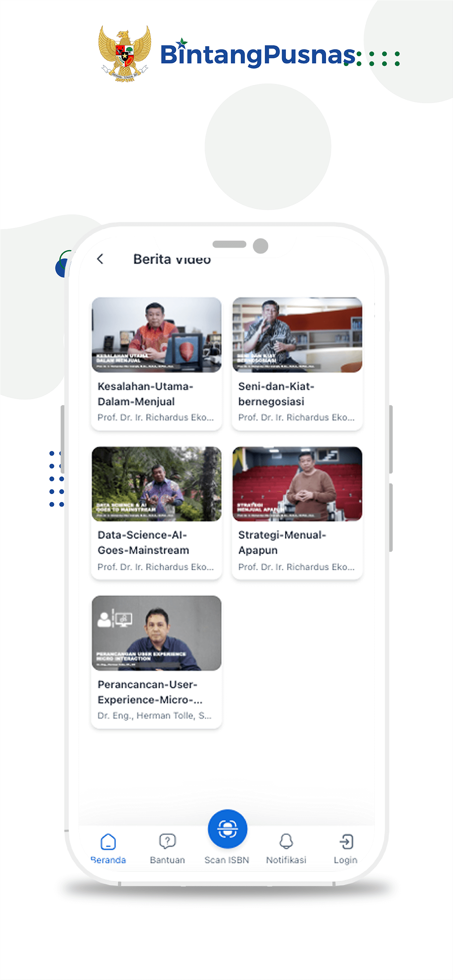
Task: Click the Seni-dan-Kiat-bernegosiasi title
Action: coord(276,394)
